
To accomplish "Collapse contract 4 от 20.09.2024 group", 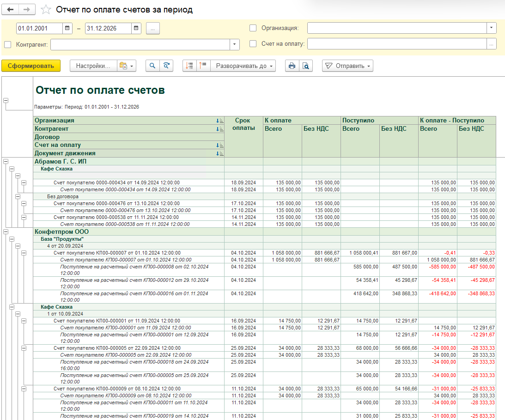I will [18, 246].
